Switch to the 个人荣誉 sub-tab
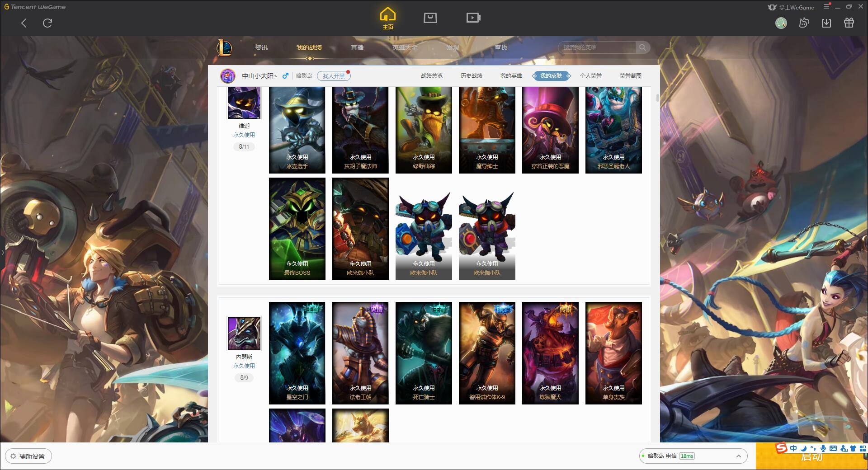The image size is (868, 470). pos(591,76)
